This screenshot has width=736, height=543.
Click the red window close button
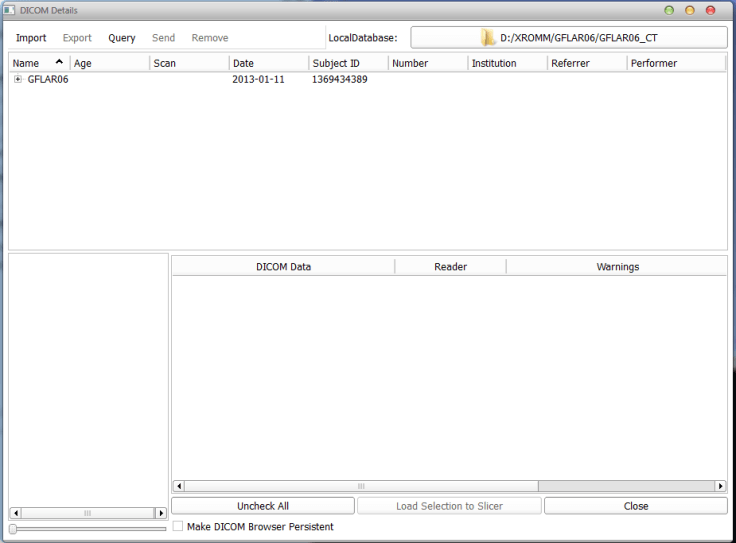click(x=710, y=10)
